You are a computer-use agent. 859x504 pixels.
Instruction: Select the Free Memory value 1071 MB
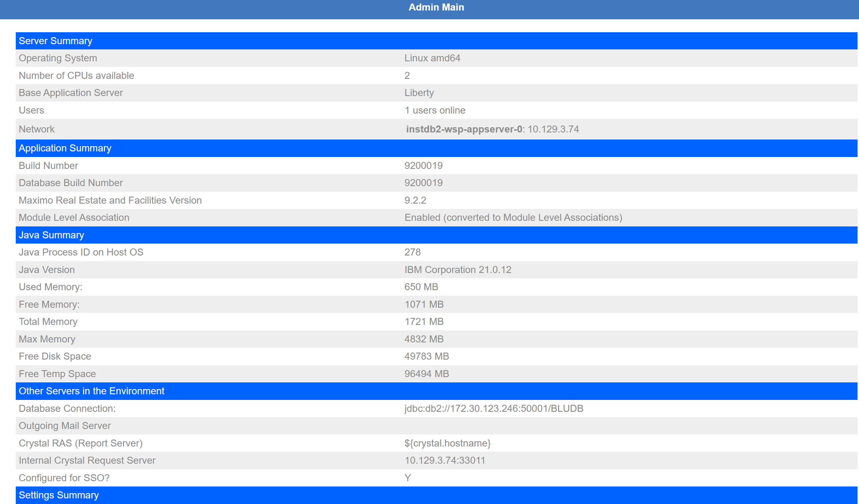[x=424, y=304]
